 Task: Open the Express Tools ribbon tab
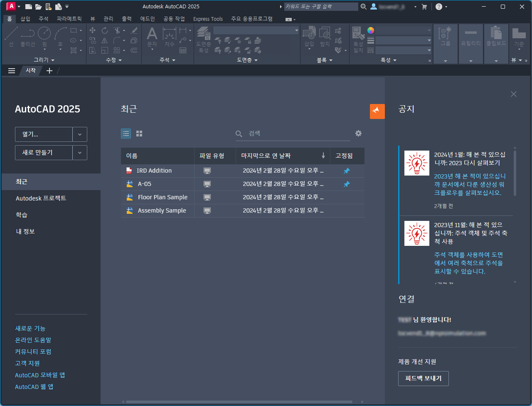pyautogui.click(x=208, y=19)
